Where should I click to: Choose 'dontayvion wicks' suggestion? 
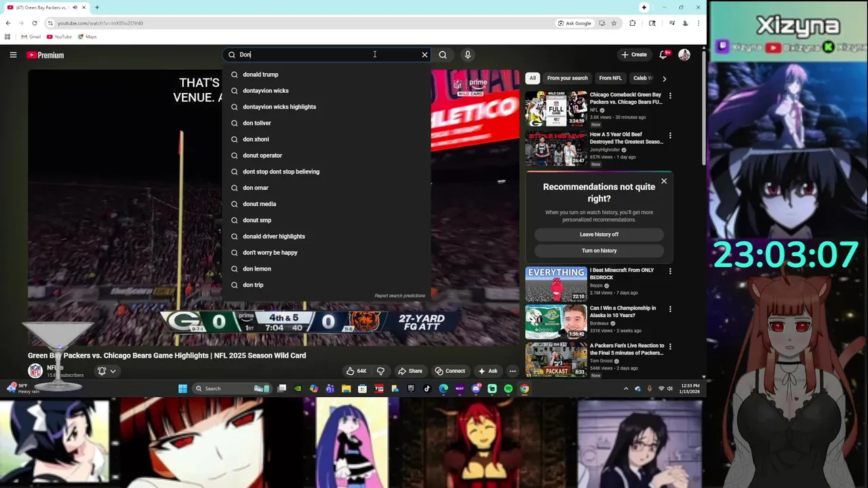pos(326,91)
